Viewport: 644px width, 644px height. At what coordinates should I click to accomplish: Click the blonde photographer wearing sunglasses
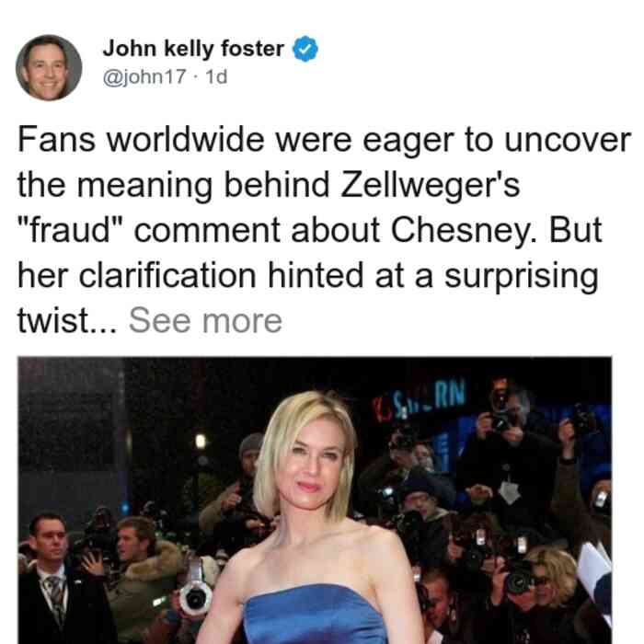[550, 590]
